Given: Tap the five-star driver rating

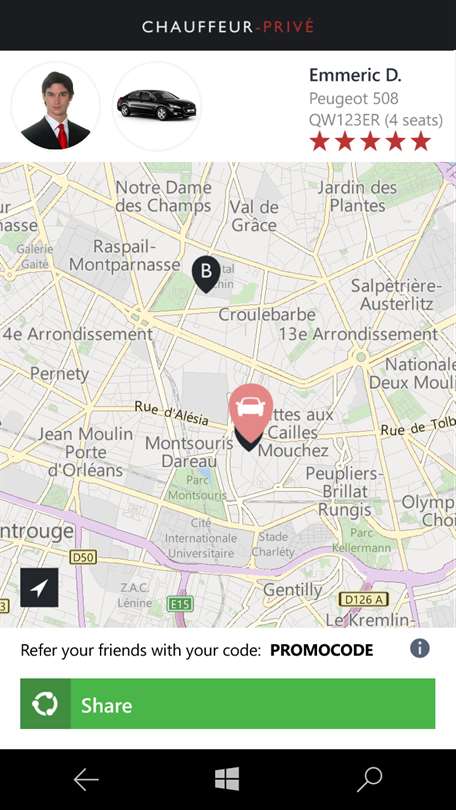Looking at the screenshot, I should point(370,141).
